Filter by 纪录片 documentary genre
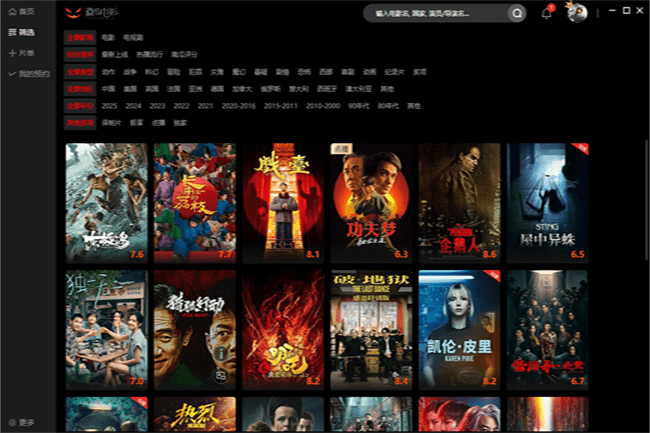This screenshot has width=650, height=433. pos(394,72)
